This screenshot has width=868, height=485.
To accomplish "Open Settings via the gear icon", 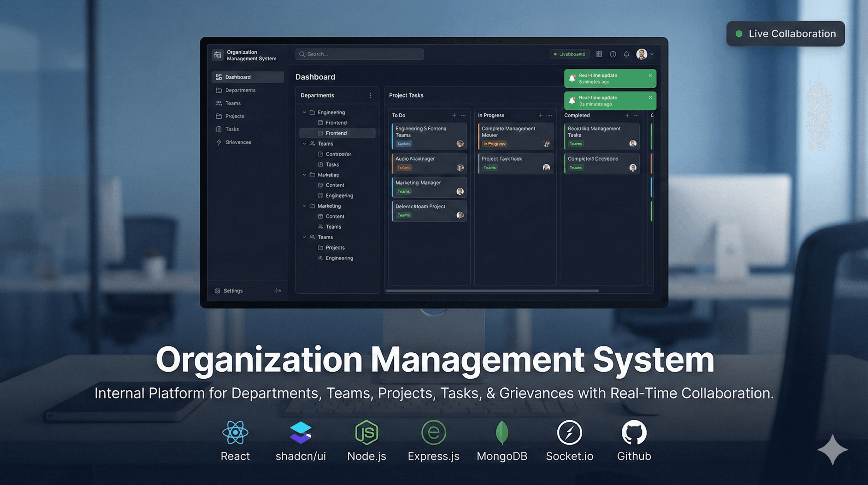I will (218, 290).
